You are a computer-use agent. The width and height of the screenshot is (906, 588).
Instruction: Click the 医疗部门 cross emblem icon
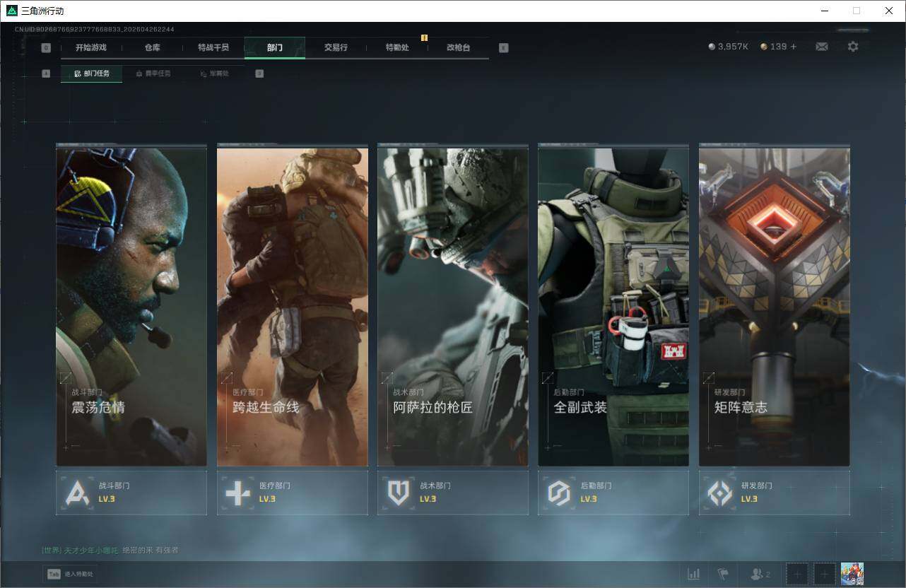point(237,493)
